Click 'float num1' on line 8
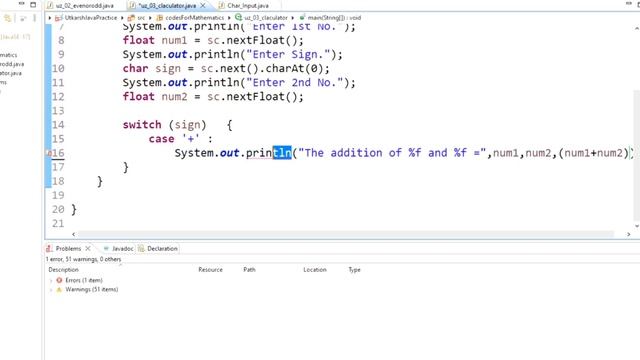Screen dimensions: 640x360 [x=155, y=40]
